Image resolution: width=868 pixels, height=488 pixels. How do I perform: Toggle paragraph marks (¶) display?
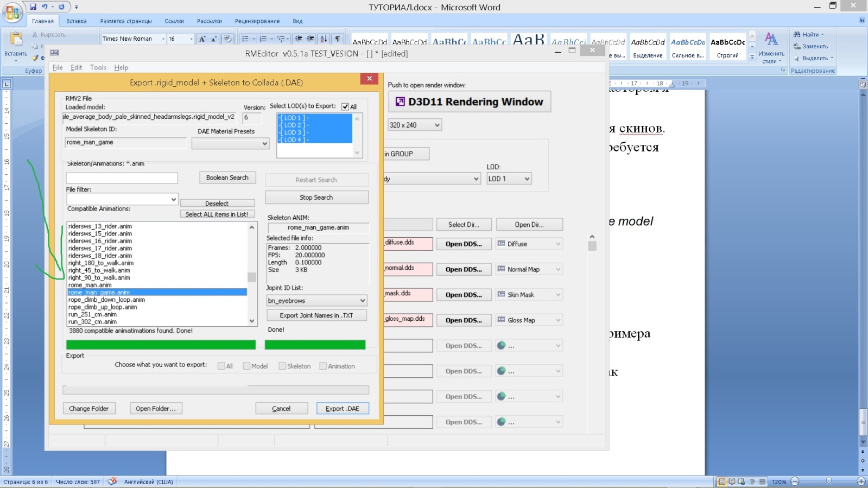338,39
